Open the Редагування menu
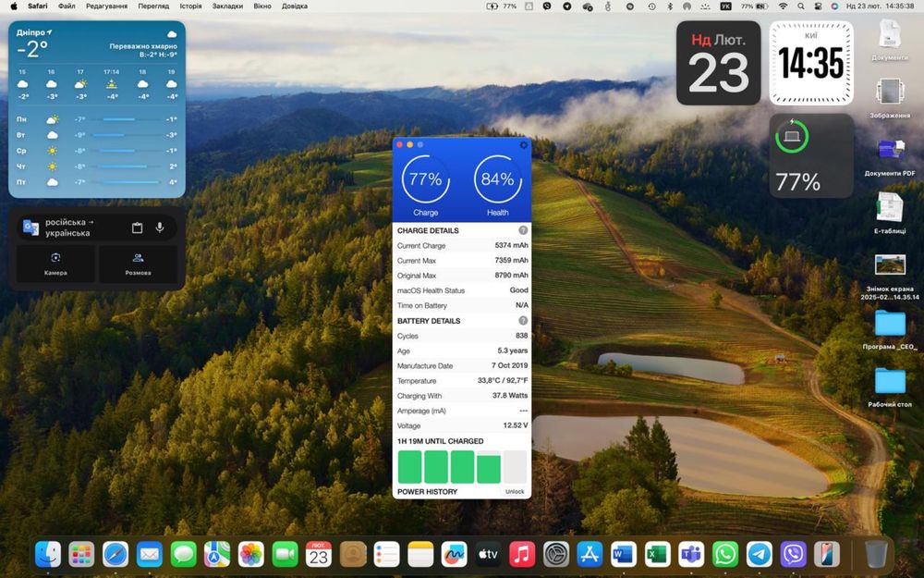This screenshot has width=924, height=578. pyautogui.click(x=106, y=6)
